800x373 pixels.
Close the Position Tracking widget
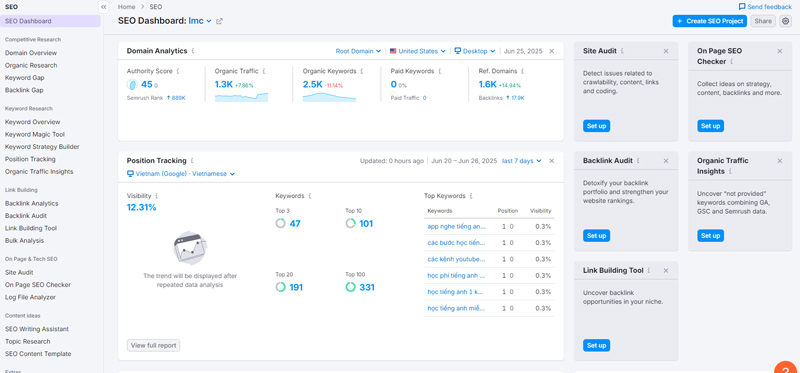[x=552, y=161]
